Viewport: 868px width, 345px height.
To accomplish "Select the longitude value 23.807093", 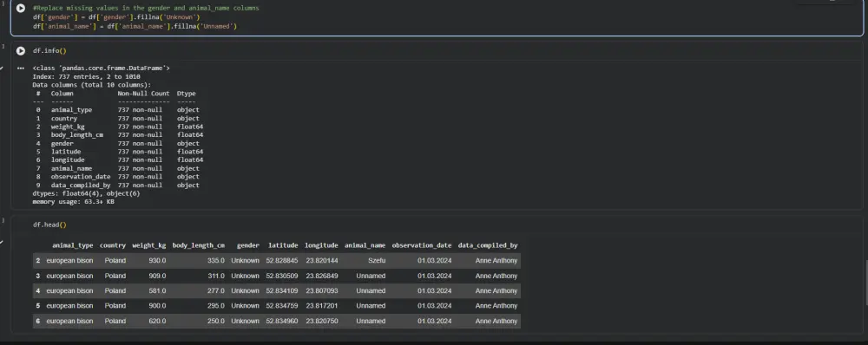I will coord(322,290).
